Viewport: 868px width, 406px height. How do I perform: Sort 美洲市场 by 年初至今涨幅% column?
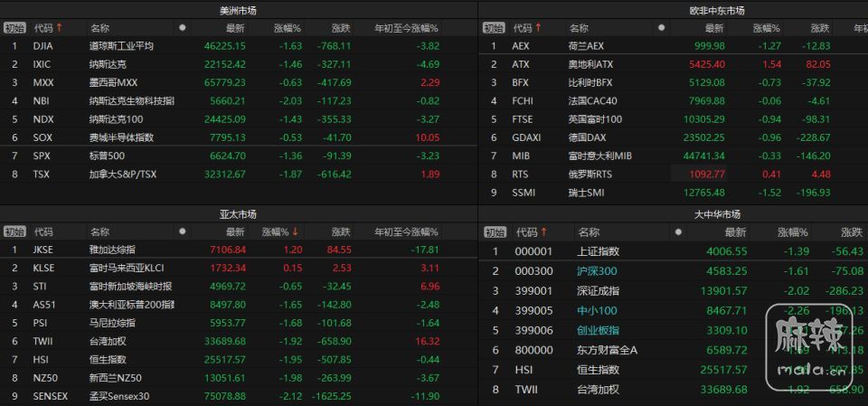pos(406,29)
